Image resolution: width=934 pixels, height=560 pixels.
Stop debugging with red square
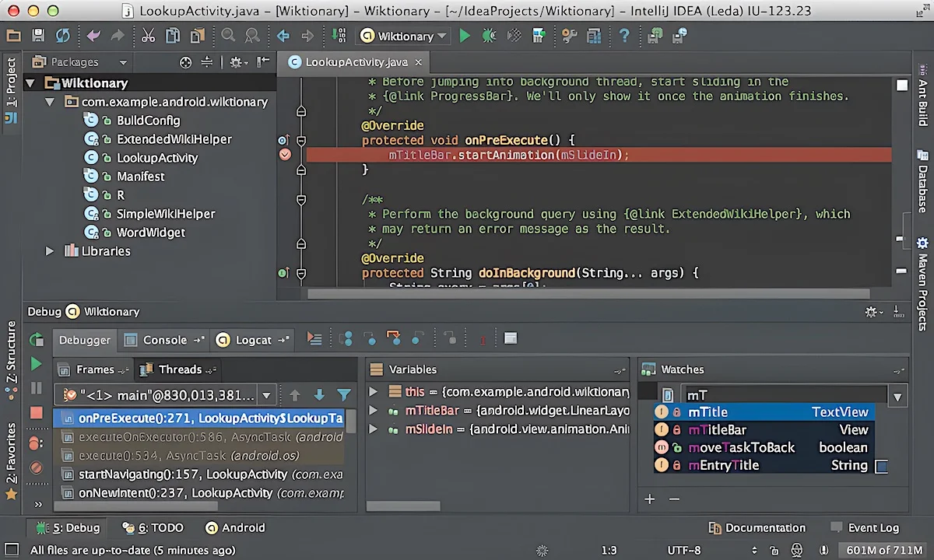[x=36, y=412]
